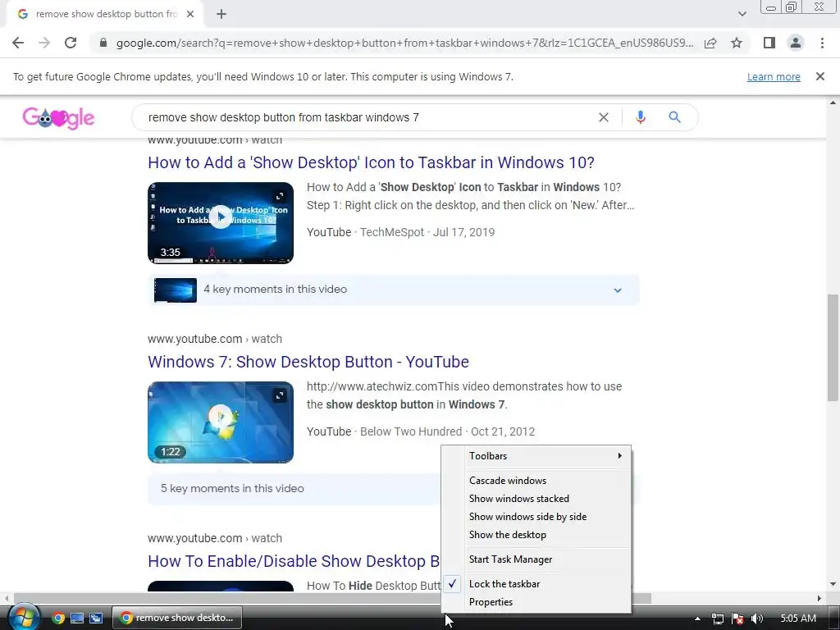The width and height of the screenshot is (840, 630).
Task: Open Action Center flag icon
Action: pyautogui.click(x=737, y=619)
